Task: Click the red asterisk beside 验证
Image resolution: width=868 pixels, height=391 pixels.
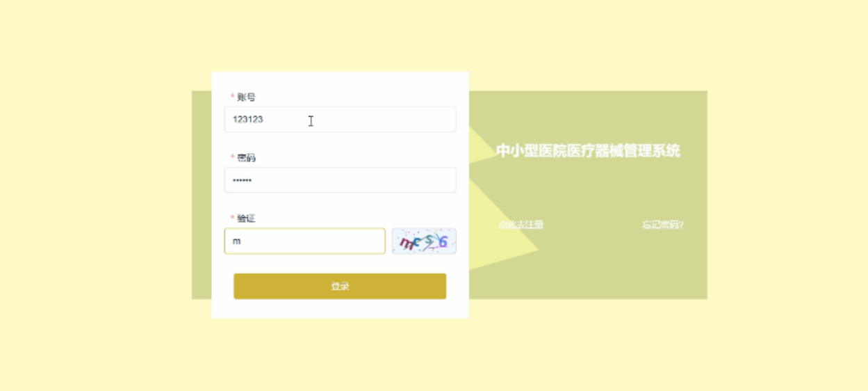Action: (233, 218)
